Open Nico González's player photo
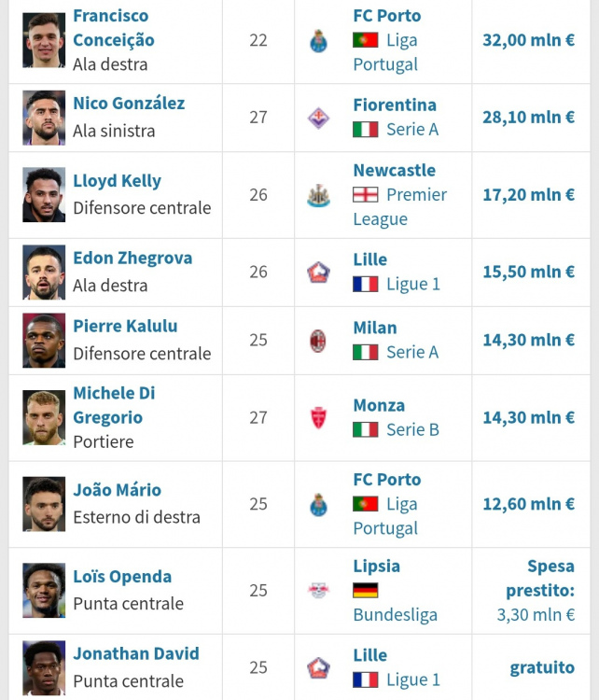The image size is (599, 700). pos(44,118)
